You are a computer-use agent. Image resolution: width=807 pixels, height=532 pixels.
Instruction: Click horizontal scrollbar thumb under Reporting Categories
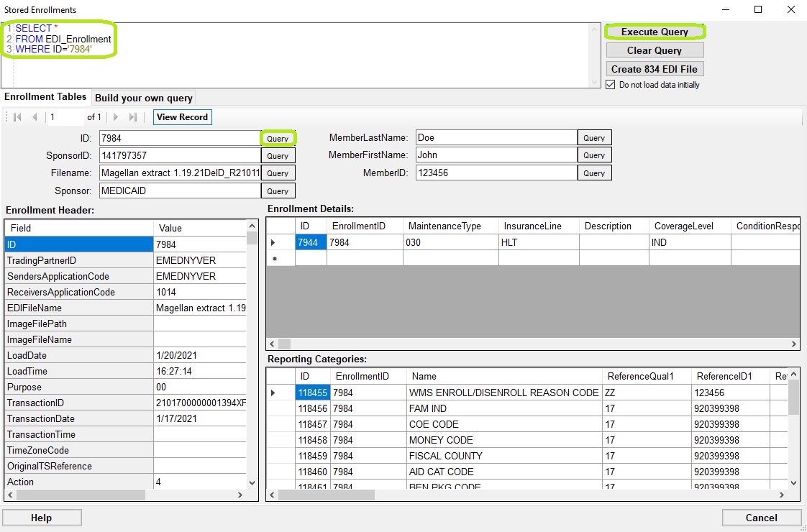point(327,495)
